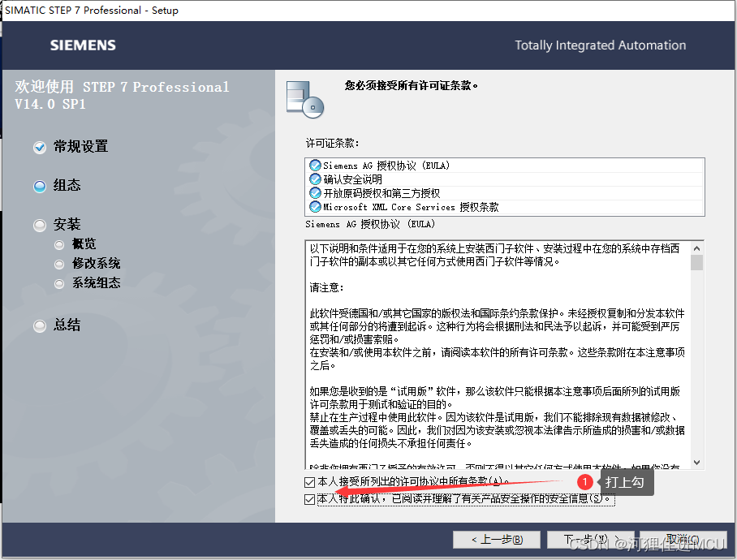Click the blue step icon beside 组态
The height and width of the screenshot is (560, 737).
click(x=40, y=187)
